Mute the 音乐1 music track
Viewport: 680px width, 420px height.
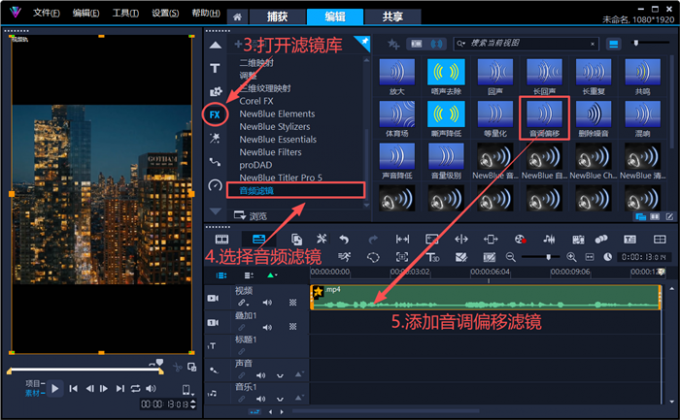(x=261, y=398)
